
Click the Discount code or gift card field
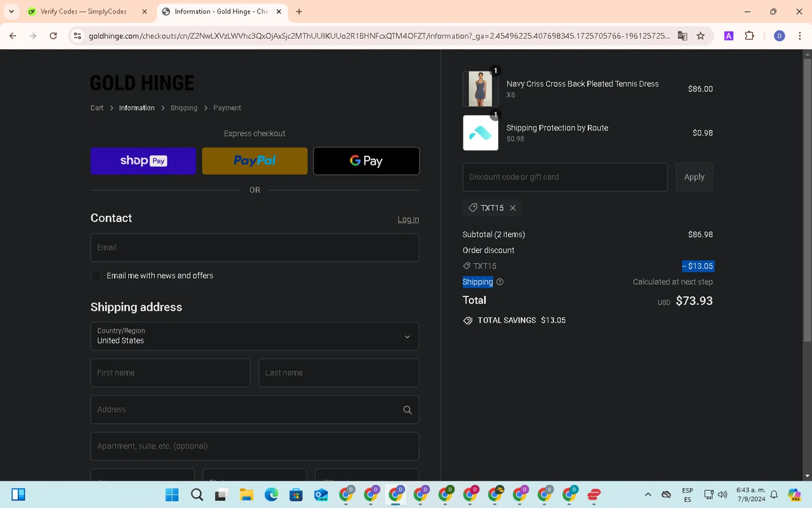click(x=565, y=177)
